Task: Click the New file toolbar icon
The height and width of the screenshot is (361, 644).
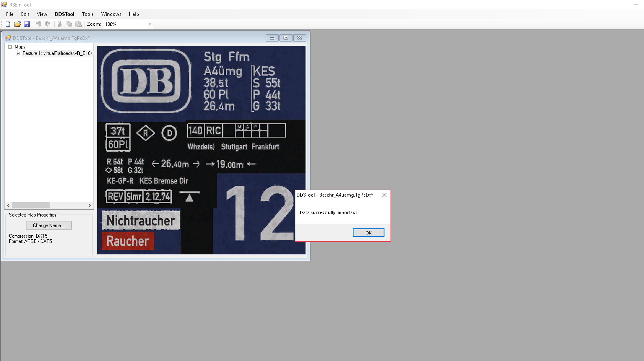Action: (8, 24)
